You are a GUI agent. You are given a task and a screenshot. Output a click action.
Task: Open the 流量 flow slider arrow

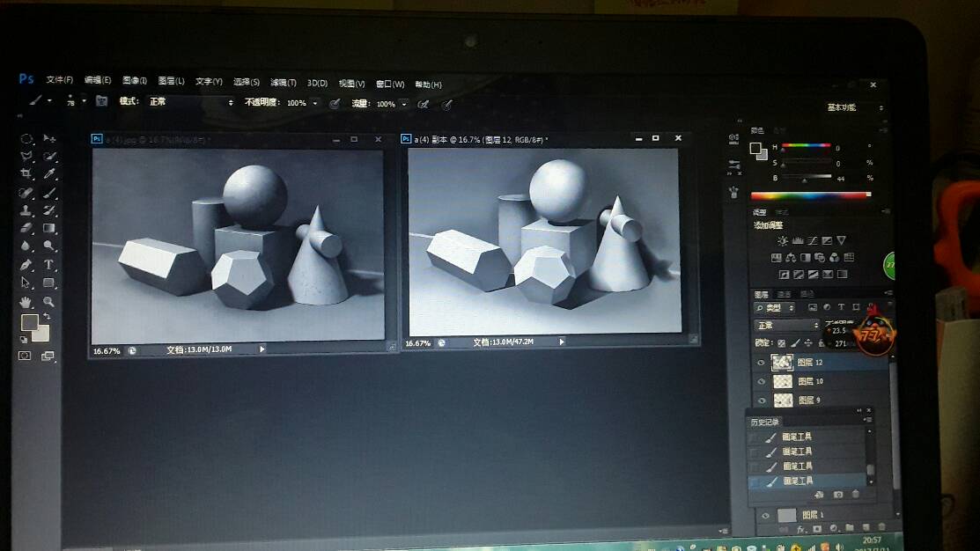pos(404,104)
